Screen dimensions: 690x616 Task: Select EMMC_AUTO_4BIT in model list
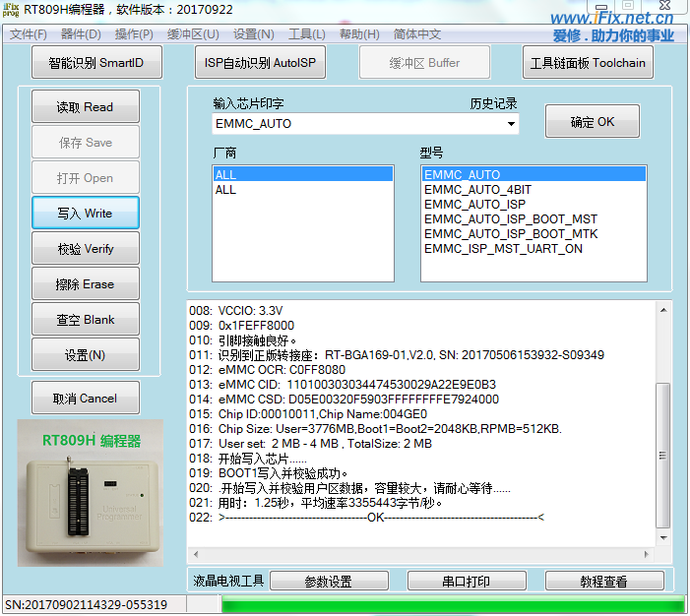(477, 190)
